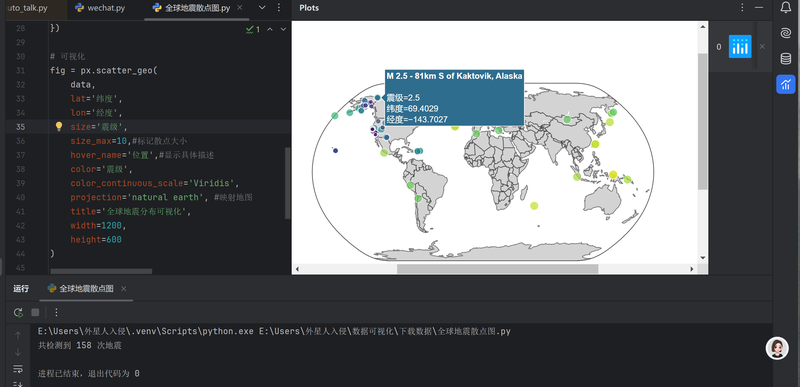Click the plot's horizontal scrollbar left arrow
The image size is (800, 387).
coord(297,269)
